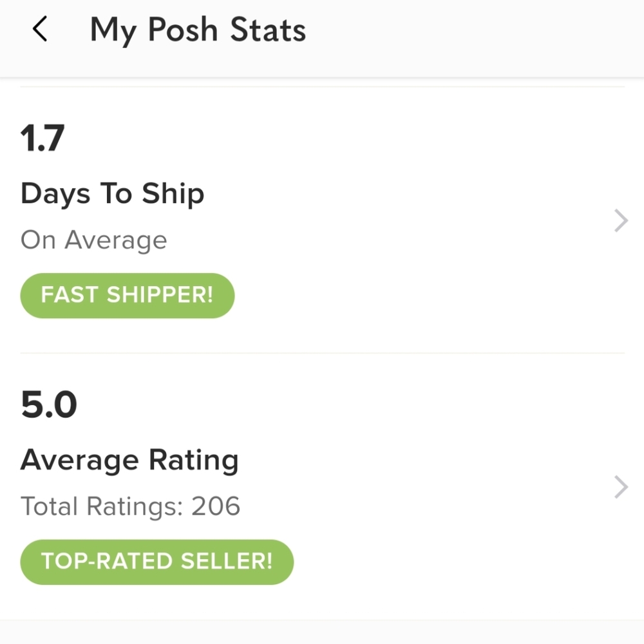Open Average Rating details chevron
The width and height of the screenshot is (644, 644).
pyautogui.click(x=621, y=487)
